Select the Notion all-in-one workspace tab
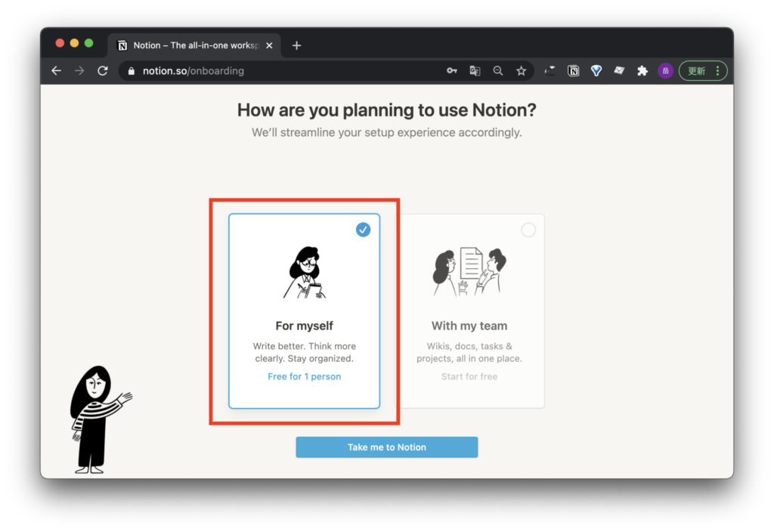 (x=194, y=45)
